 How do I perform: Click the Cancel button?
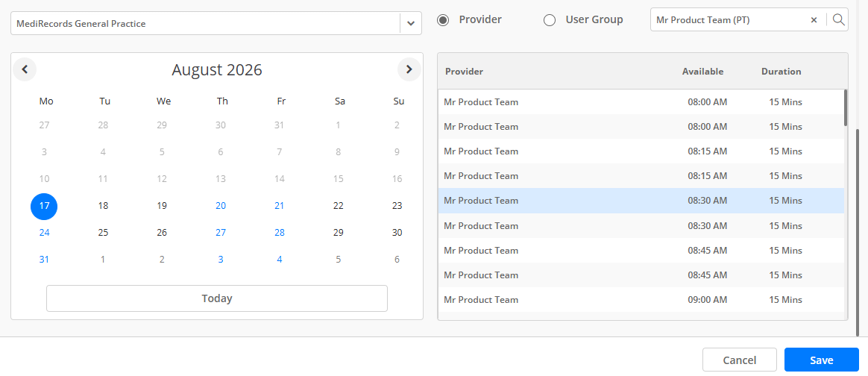point(740,360)
